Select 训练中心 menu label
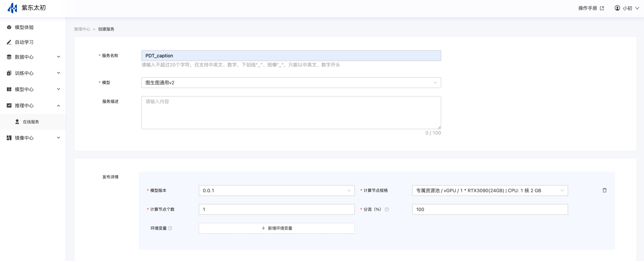 [x=24, y=73]
